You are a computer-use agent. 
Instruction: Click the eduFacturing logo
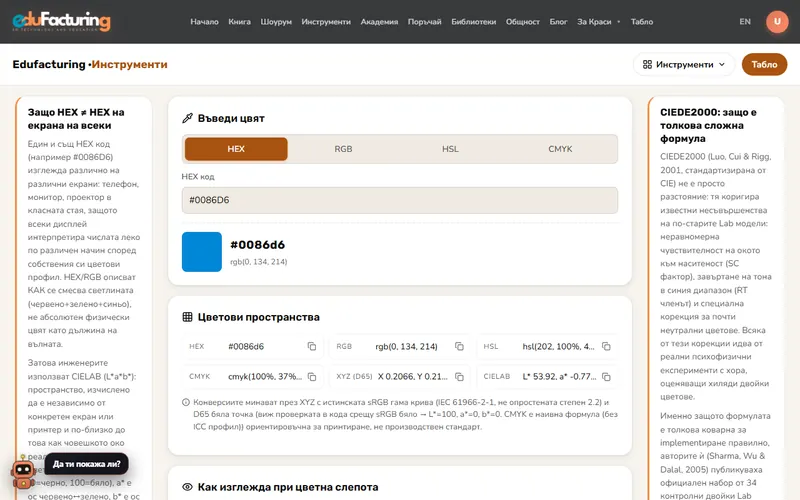[x=61, y=22]
